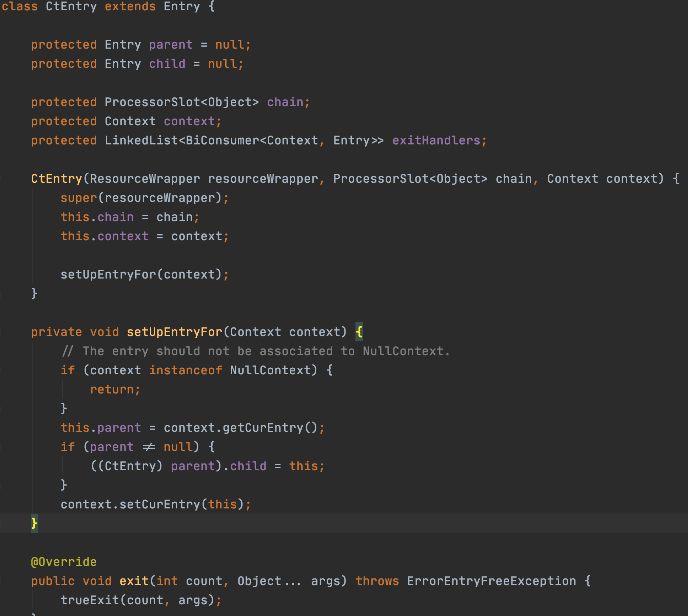Viewport: 688px width, 616px height.
Task: Click the highlighted closing brace of setUpEntryFor
Action: (34, 524)
